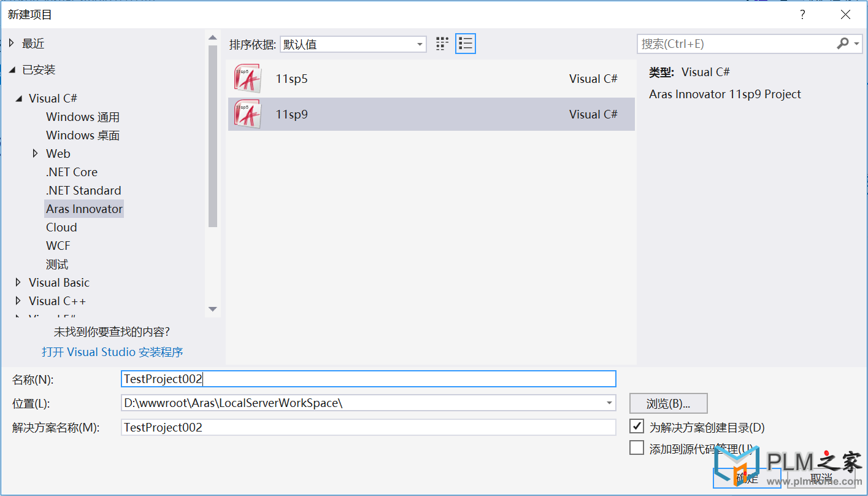Click the 确定 OK button

(747, 478)
